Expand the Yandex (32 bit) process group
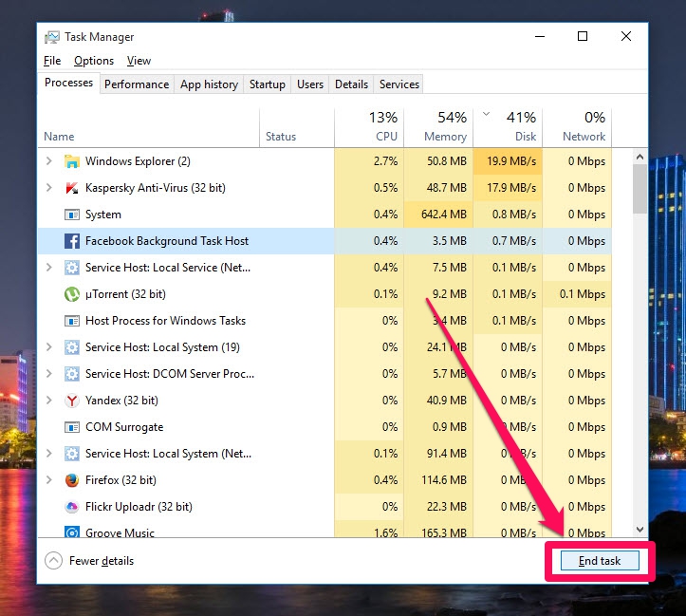The image size is (686, 616). pyautogui.click(x=49, y=401)
